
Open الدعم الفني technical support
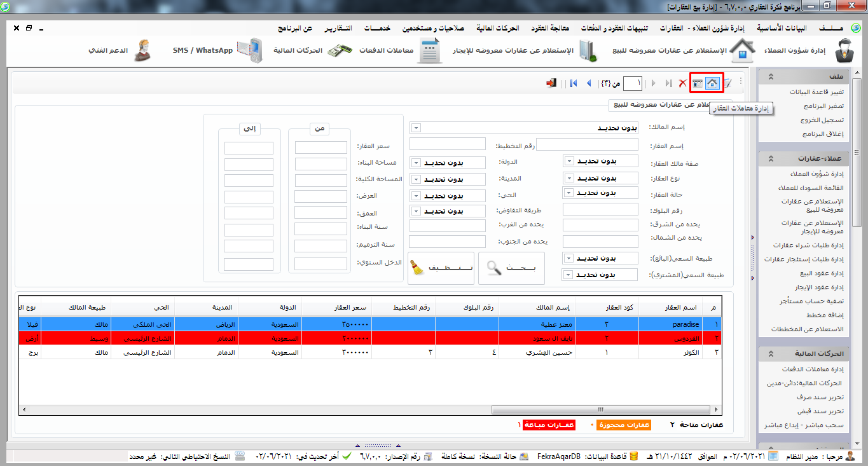[x=121, y=50]
